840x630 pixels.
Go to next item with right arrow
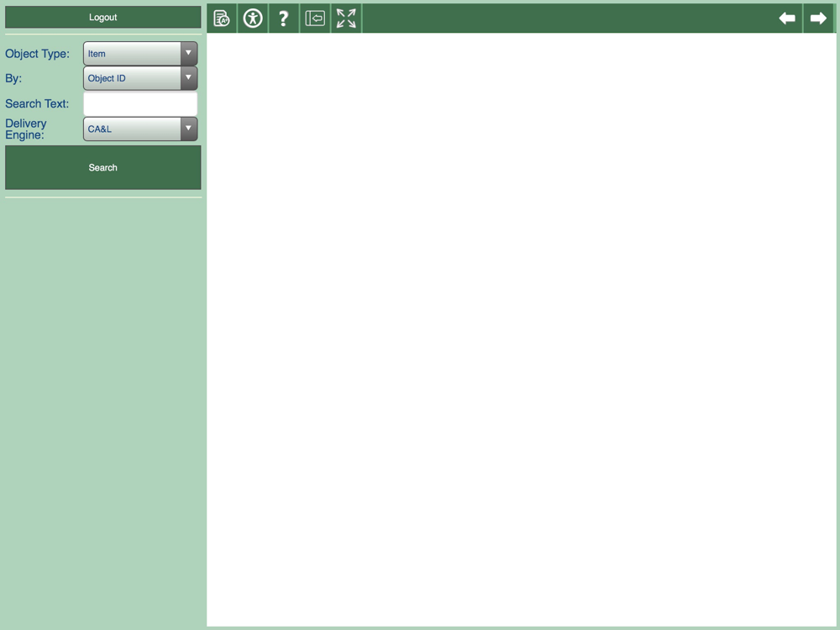(818, 18)
